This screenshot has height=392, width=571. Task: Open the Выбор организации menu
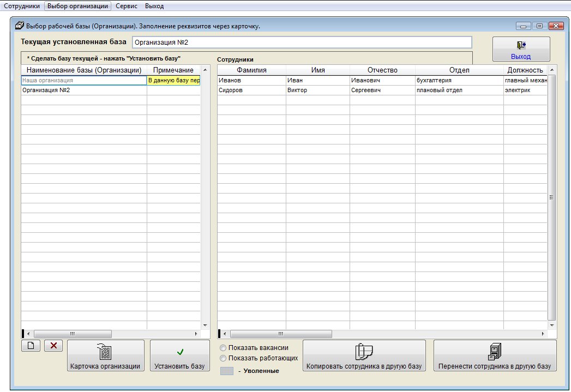pos(77,6)
